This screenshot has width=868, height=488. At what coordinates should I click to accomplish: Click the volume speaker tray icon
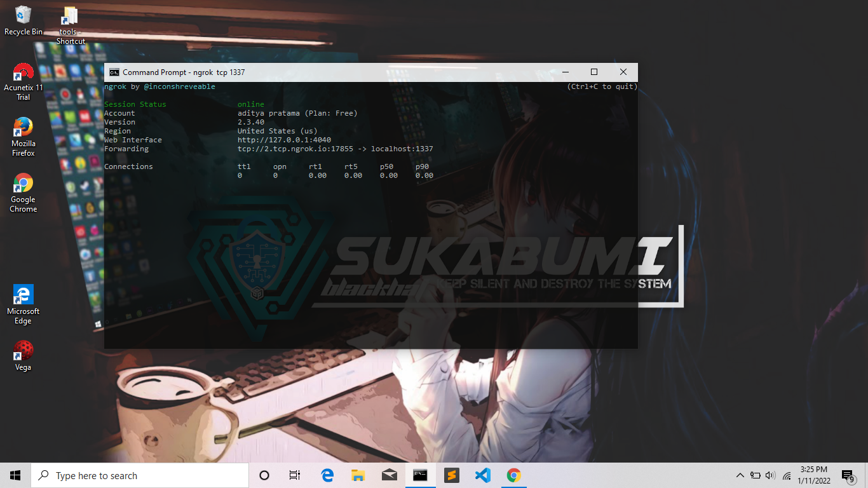771,475
